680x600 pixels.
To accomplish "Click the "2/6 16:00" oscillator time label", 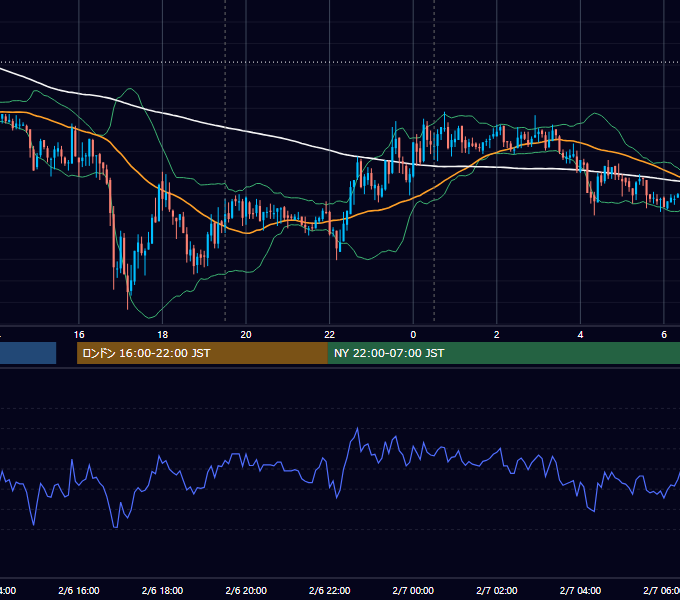I will (79, 590).
